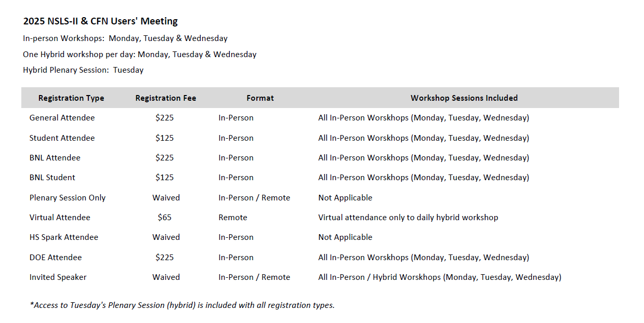Click workshop sessions text in DOE Attendee row

pyautogui.click(x=424, y=258)
